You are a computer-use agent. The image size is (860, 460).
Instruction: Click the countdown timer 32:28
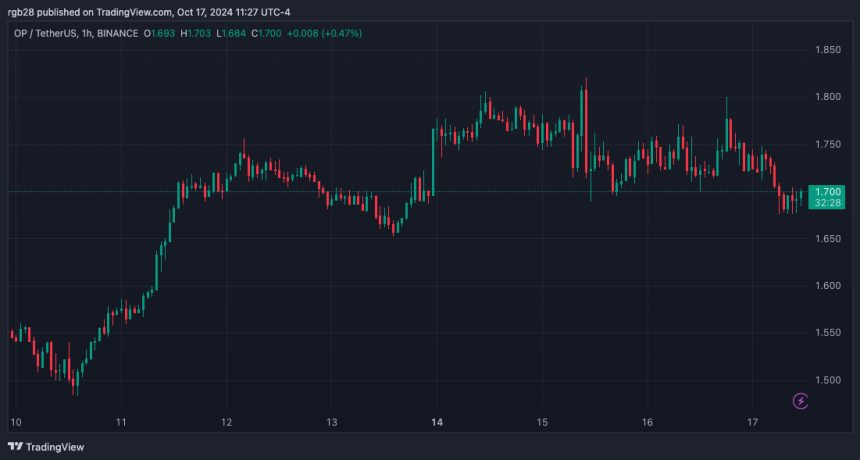point(828,202)
